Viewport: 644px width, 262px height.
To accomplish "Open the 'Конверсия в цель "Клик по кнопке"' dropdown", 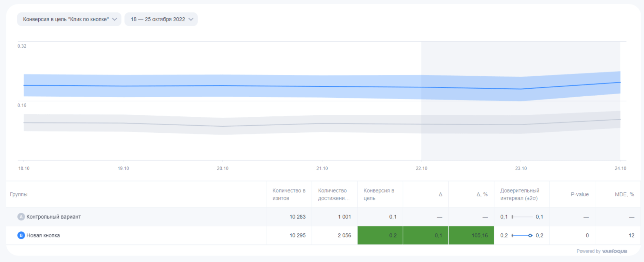I will point(69,19).
